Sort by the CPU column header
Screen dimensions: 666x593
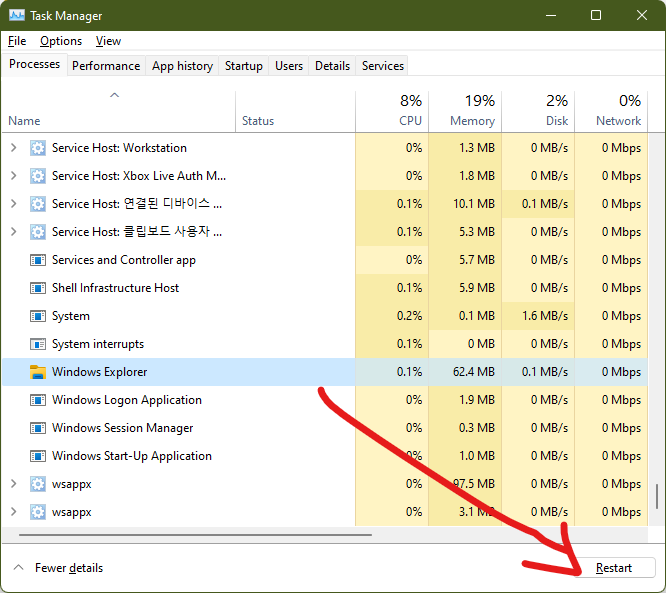point(392,111)
